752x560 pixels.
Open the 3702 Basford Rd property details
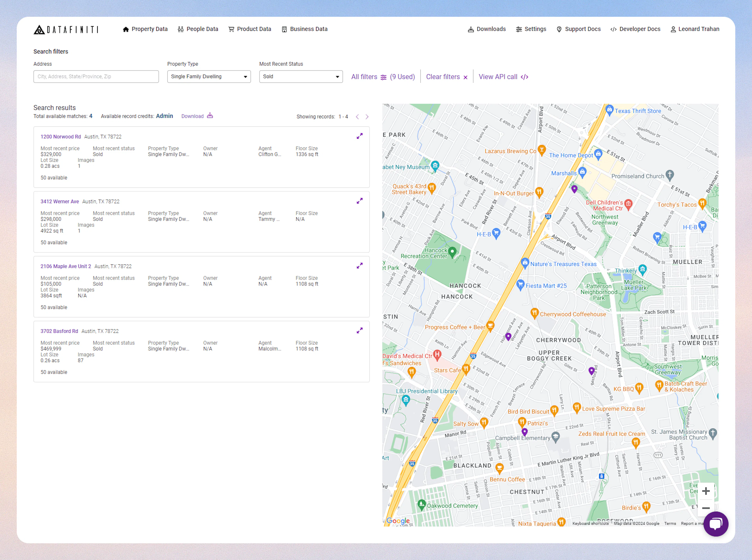tap(59, 331)
